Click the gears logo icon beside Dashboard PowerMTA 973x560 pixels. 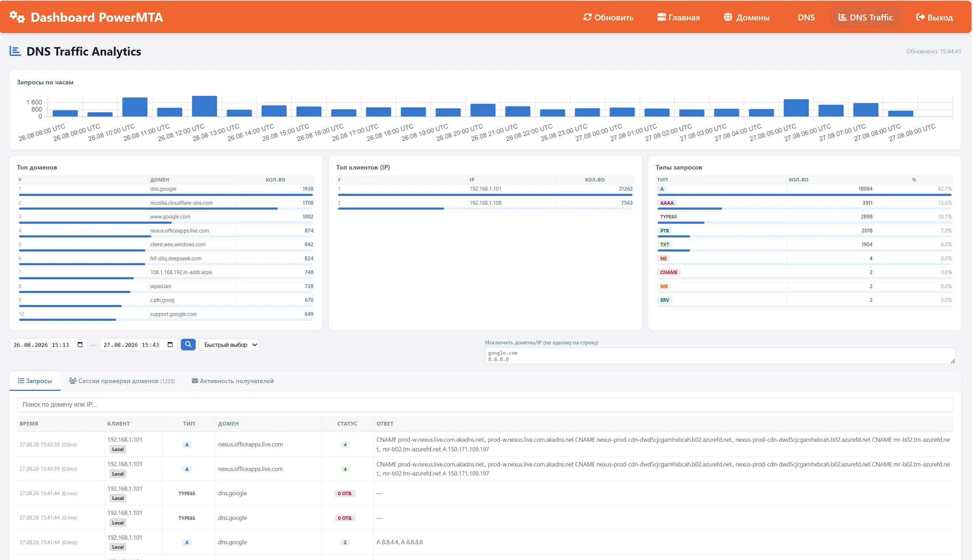(17, 17)
